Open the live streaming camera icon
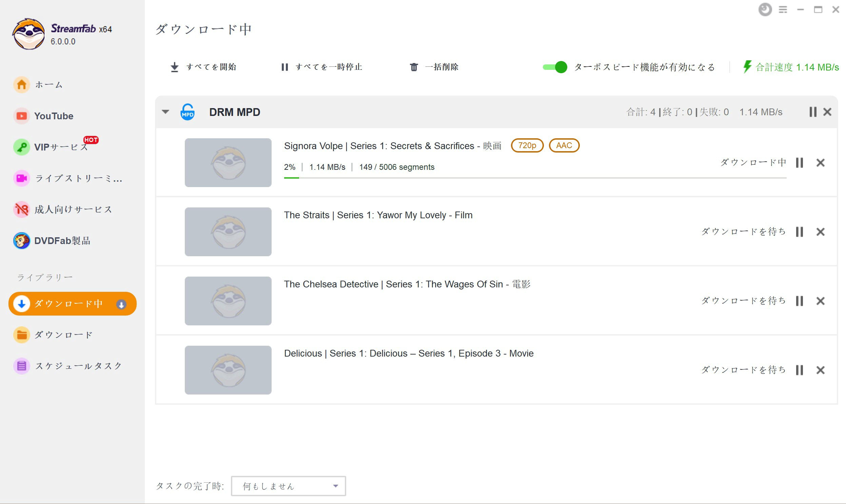The height and width of the screenshot is (504, 846). (x=22, y=178)
